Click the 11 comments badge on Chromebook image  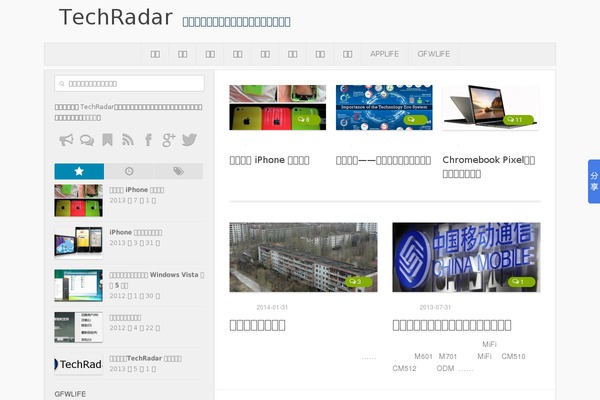point(518,119)
